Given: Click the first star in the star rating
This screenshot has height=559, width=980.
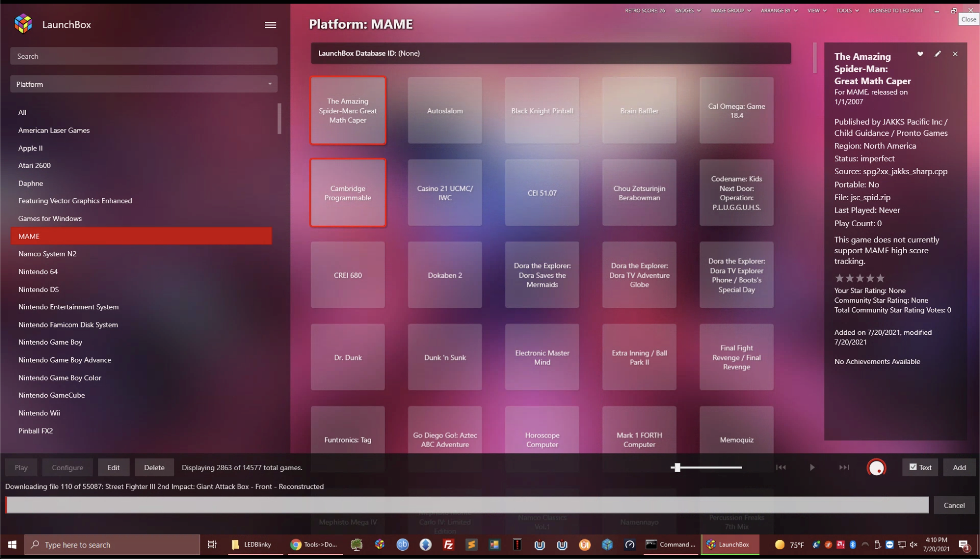Looking at the screenshot, I should pos(839,278).
